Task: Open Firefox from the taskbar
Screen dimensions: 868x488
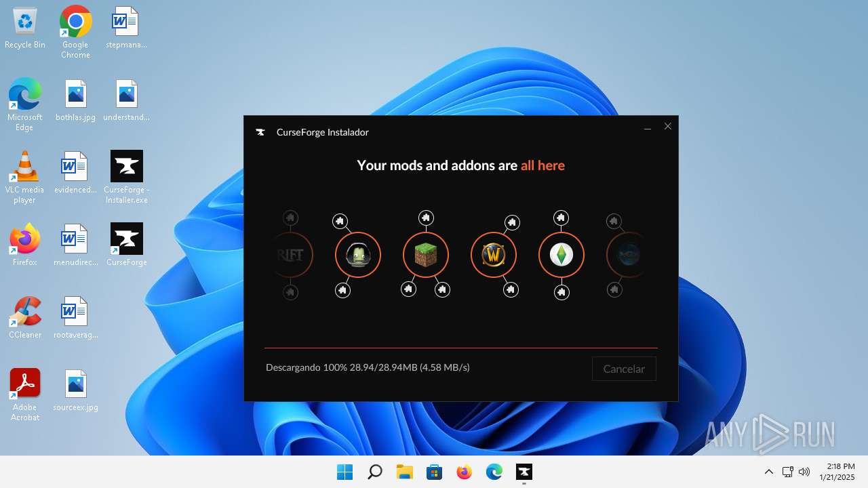Action: (x=465, y=472)
